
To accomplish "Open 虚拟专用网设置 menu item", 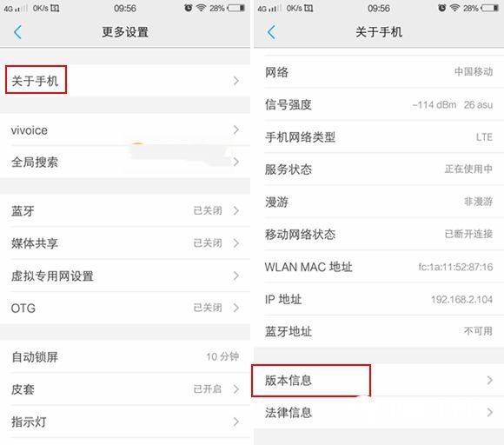I will [x=125, y=276].
